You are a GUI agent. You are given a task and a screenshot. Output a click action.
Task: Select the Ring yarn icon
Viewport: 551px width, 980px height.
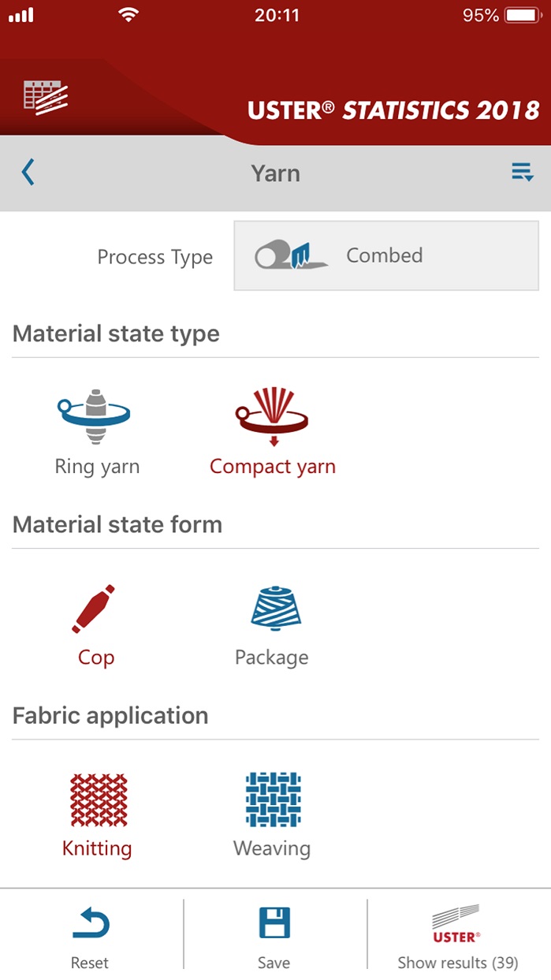(95, 416)
